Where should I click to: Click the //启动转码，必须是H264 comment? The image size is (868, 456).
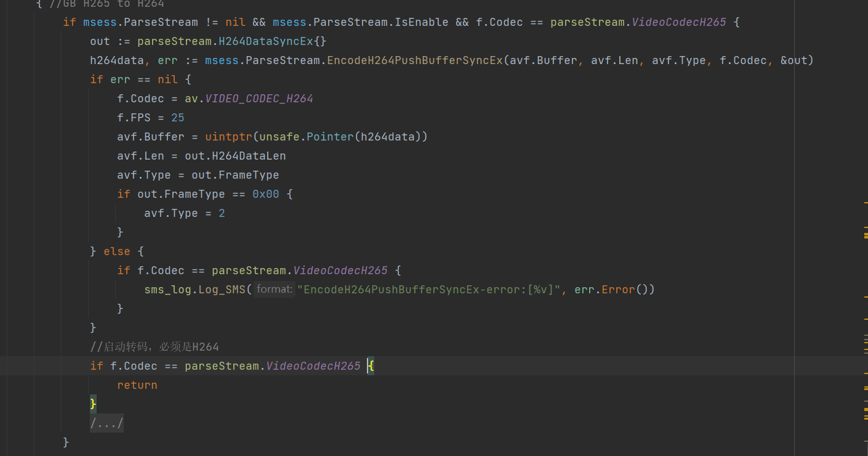click(x=155, y=347)
